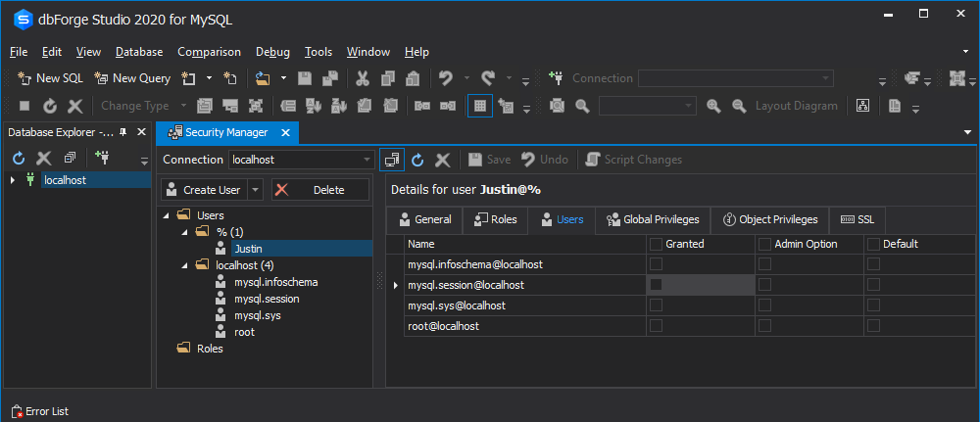
Task: Switch to the Object Privileges tab
Action: [770, 219]
